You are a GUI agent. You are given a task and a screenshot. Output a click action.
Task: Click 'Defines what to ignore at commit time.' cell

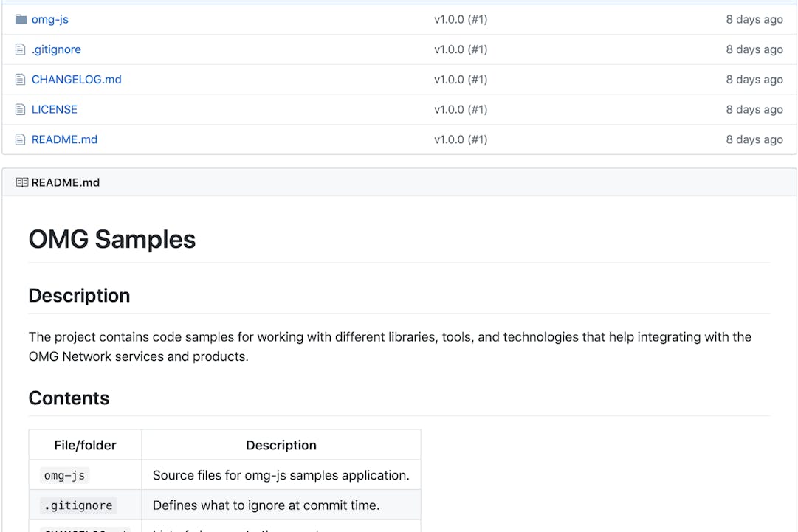[281, 505]
